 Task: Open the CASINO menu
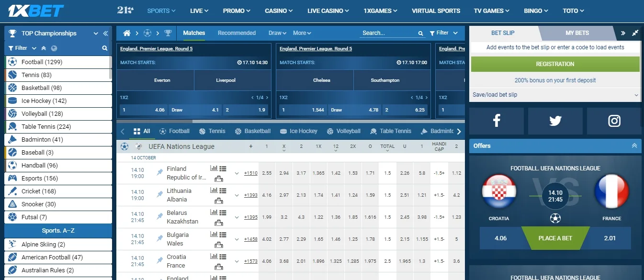pos(279,11)
